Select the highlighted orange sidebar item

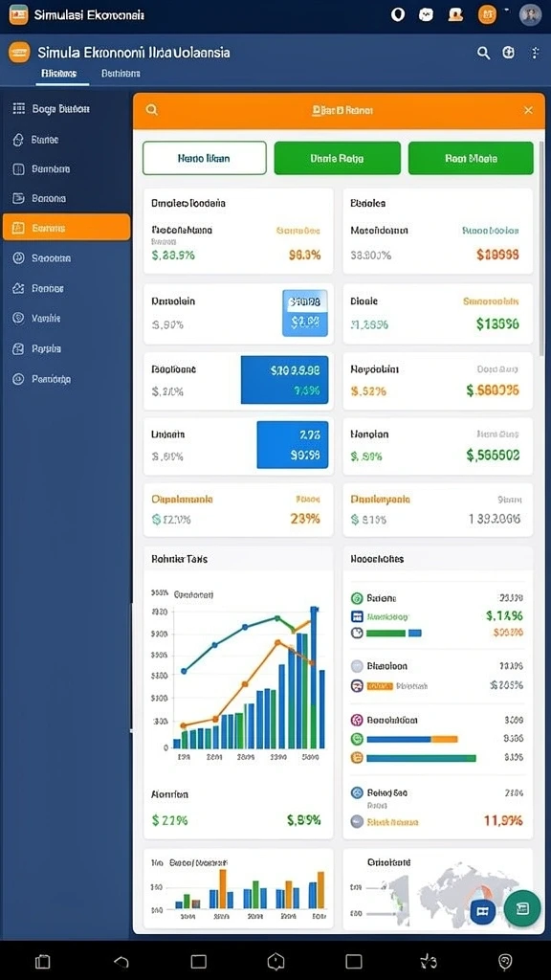(x=66, y=228)
